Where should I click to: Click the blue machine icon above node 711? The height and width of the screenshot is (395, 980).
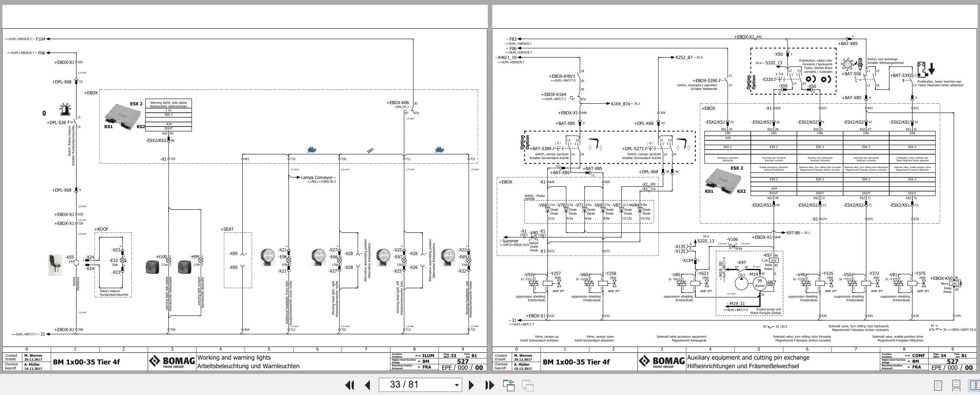(439, 150)
